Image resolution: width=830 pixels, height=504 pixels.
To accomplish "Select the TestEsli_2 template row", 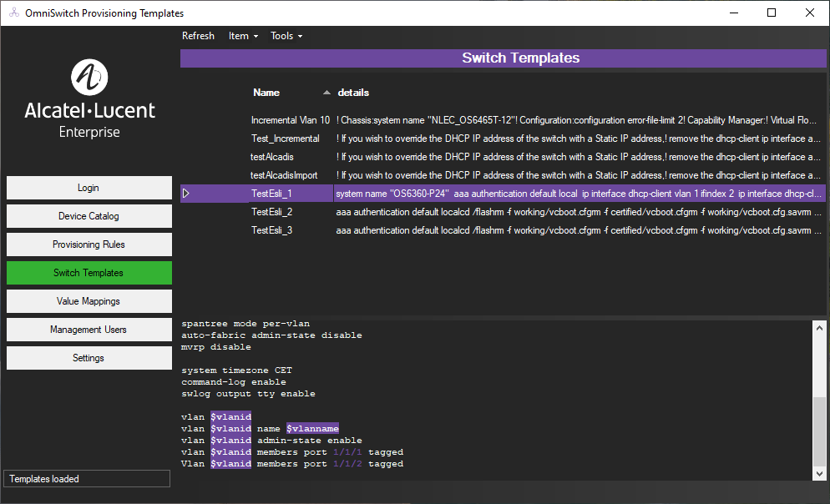I will pyautogui.click(x=503, y=212).
